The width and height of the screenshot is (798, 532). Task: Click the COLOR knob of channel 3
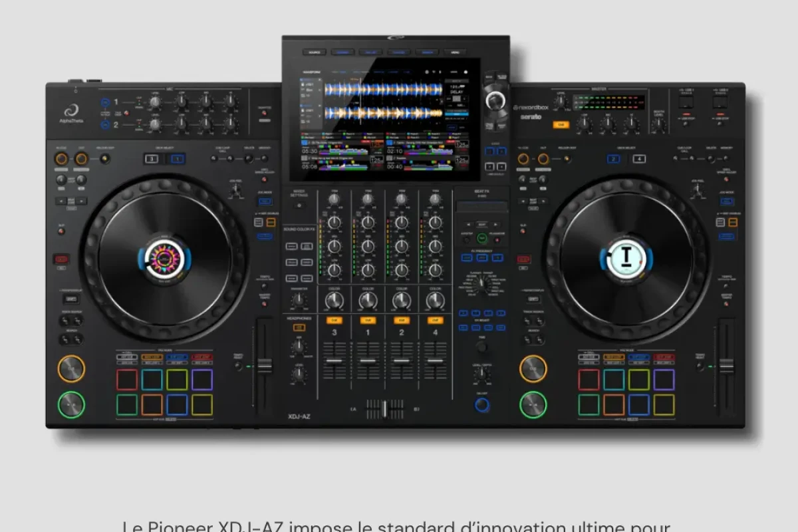(334, 302)
